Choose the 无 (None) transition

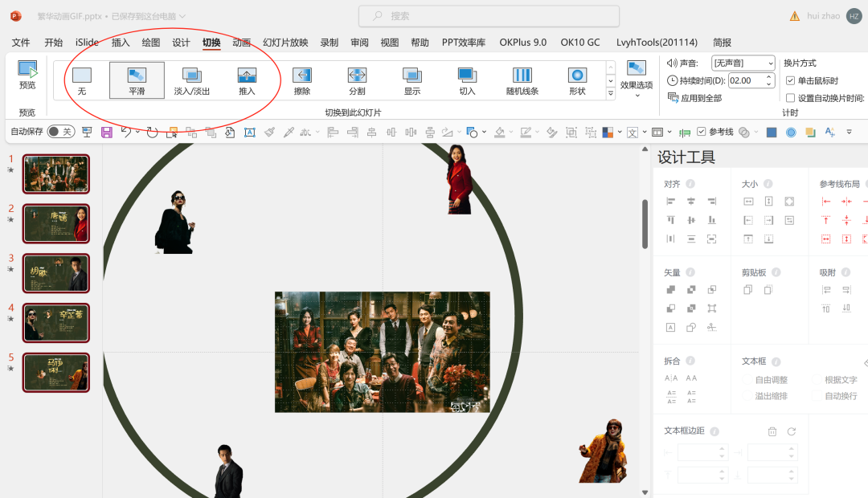[82, 80]
